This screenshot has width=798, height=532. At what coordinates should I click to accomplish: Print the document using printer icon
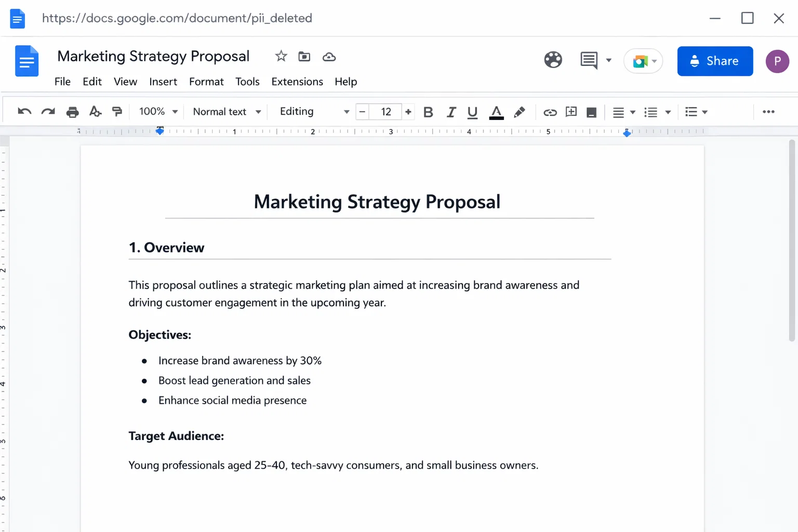pyautogui.click(x=72, y=112)
